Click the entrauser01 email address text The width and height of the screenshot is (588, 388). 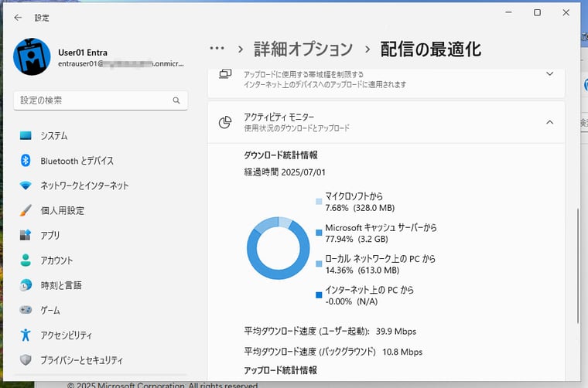click(x=121, y=63)
